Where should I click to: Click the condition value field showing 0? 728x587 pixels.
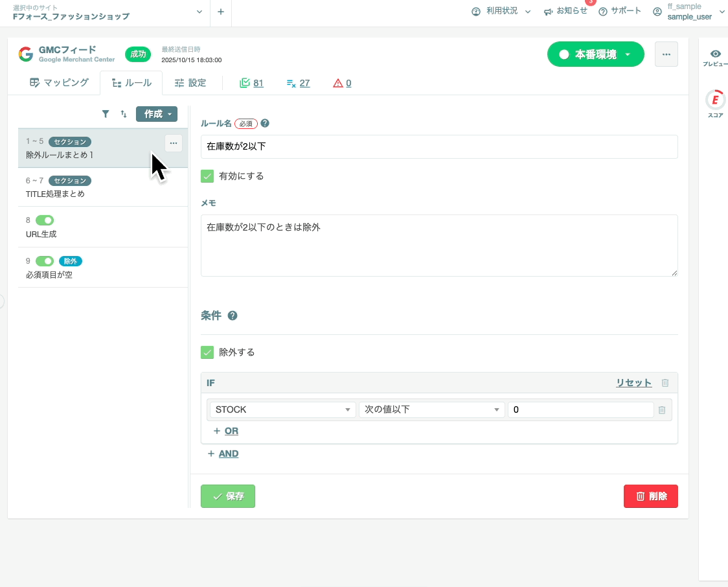(x=581, y=409)
